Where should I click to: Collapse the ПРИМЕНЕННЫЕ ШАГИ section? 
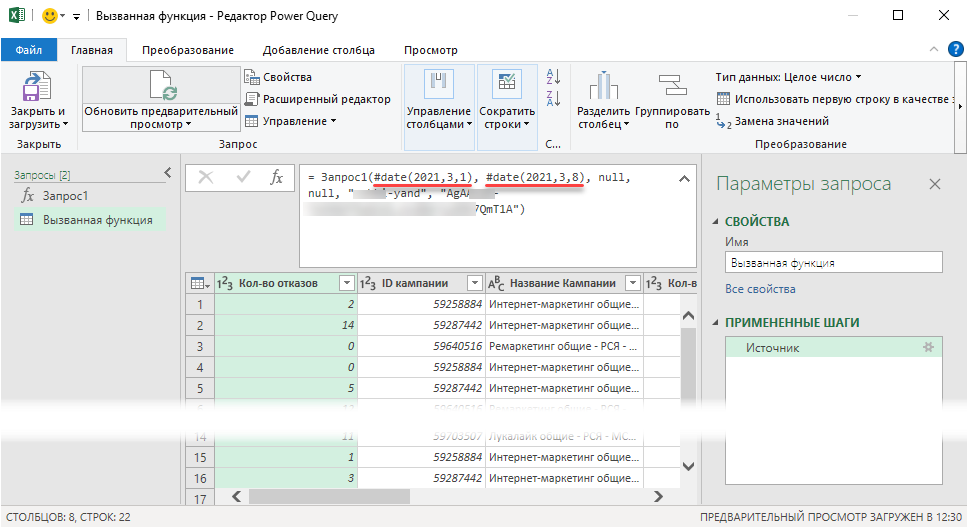tap(717, 323)
